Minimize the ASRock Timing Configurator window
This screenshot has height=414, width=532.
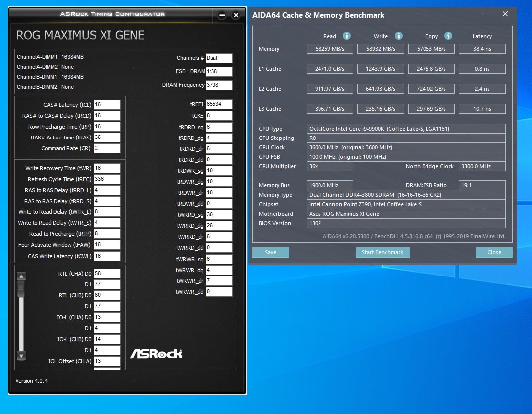[x=222, y=15]
